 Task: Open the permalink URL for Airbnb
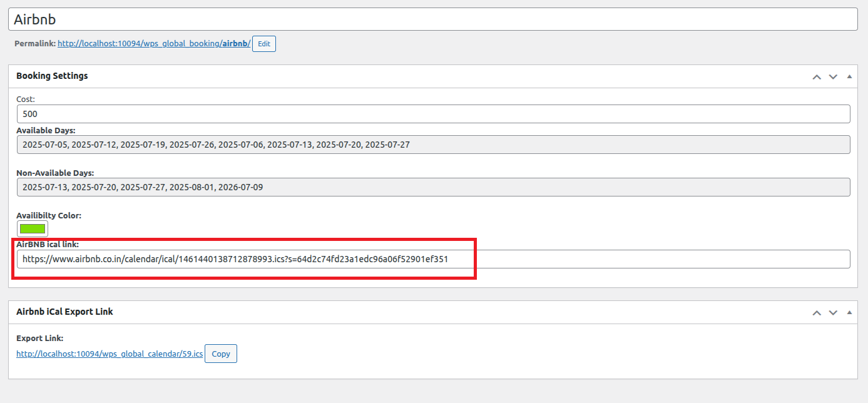pyautogui.click(x=154, y=44)
